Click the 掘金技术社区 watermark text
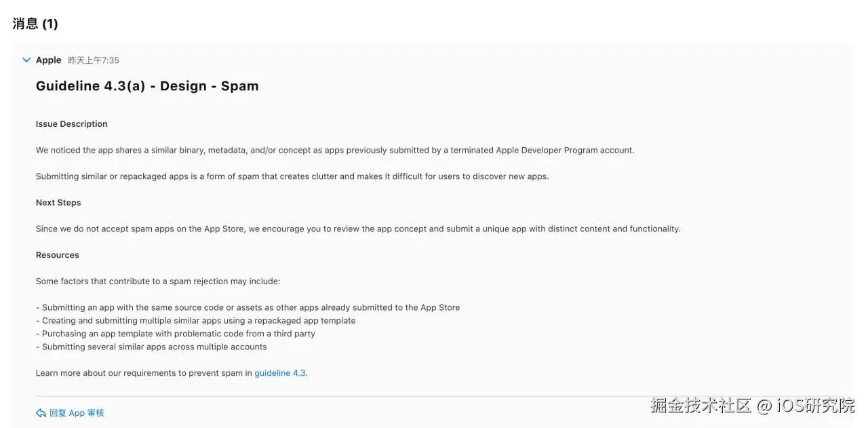This screenshot has width=868, height=428. 701,406
